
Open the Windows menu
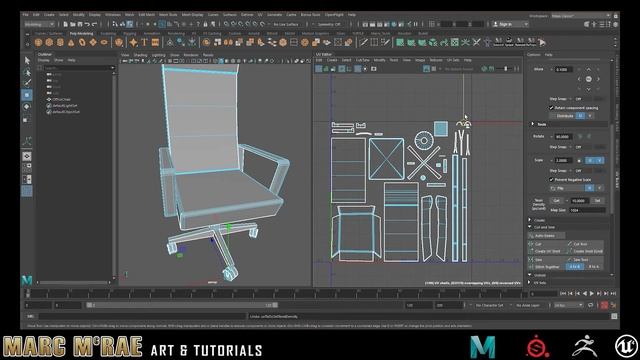click(113, 15)
